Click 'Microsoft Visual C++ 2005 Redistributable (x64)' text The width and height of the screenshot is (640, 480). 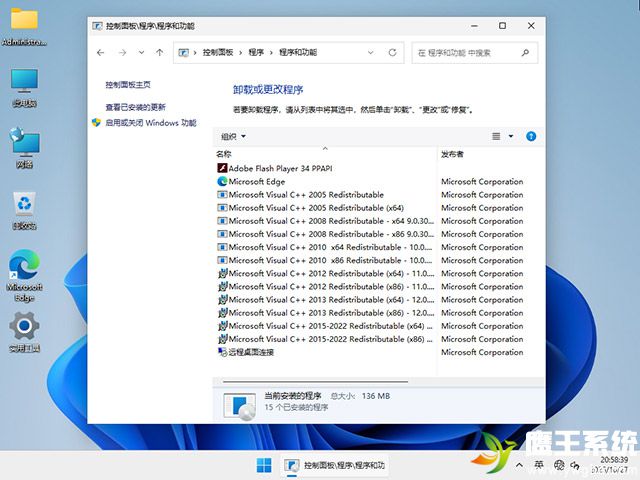click(x=316, y=208)
